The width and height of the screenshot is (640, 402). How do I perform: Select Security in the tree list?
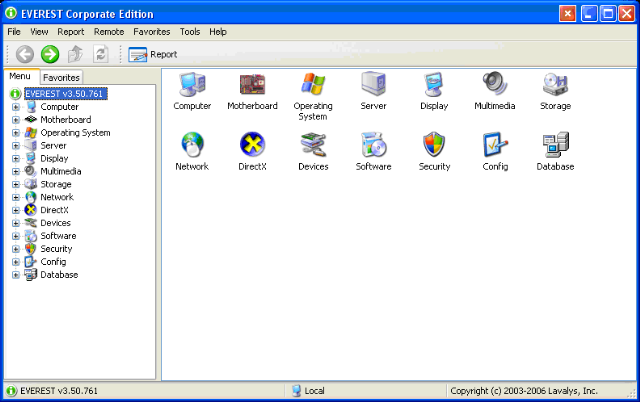56,249
